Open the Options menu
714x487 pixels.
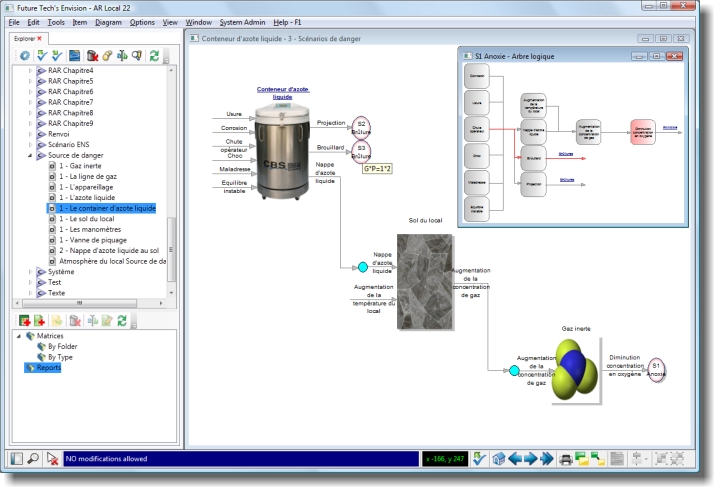point(142,22)
